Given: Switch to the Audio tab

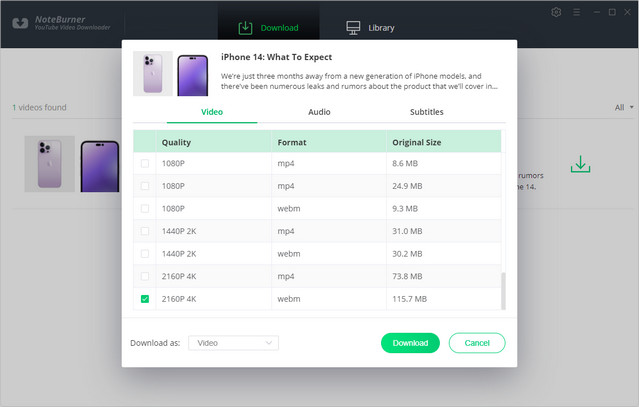Looking at the screenshot, I should coord(319,112).
